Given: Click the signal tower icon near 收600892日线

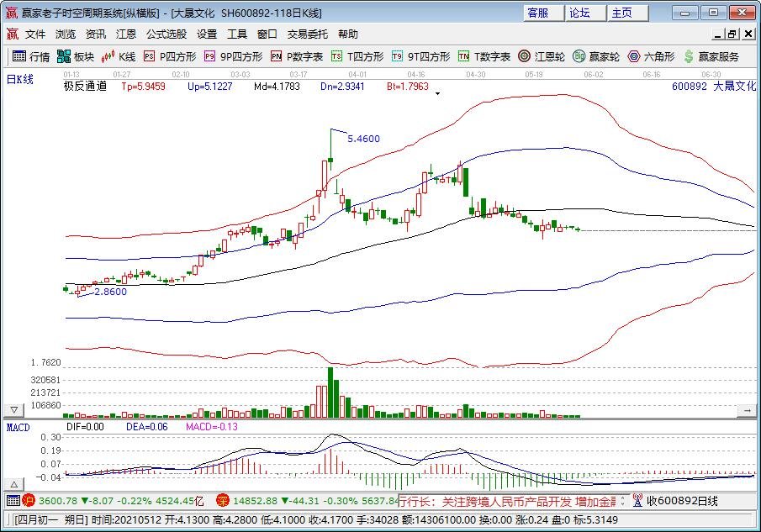Looking at the screenshot, I should pyautogui.click(x=637, y=500).
